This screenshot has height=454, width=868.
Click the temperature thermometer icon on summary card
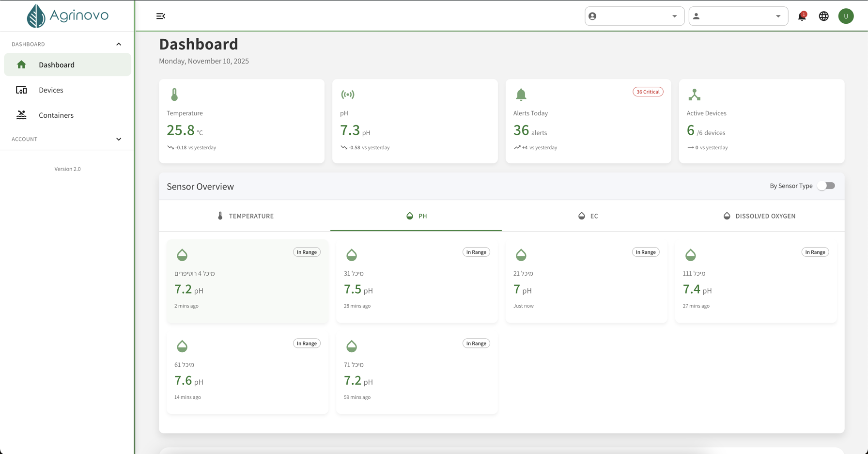174,94
